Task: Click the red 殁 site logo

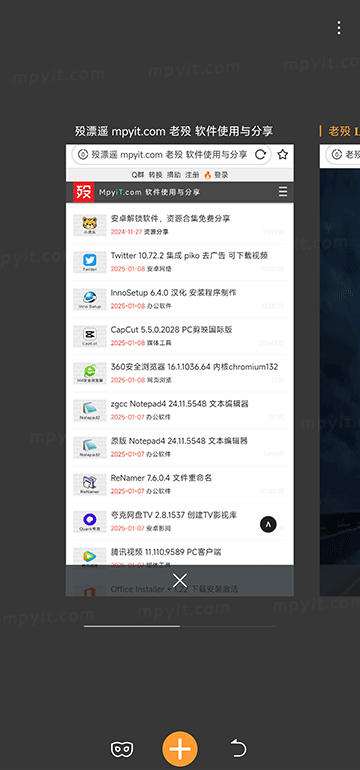Action: (83, 192)
